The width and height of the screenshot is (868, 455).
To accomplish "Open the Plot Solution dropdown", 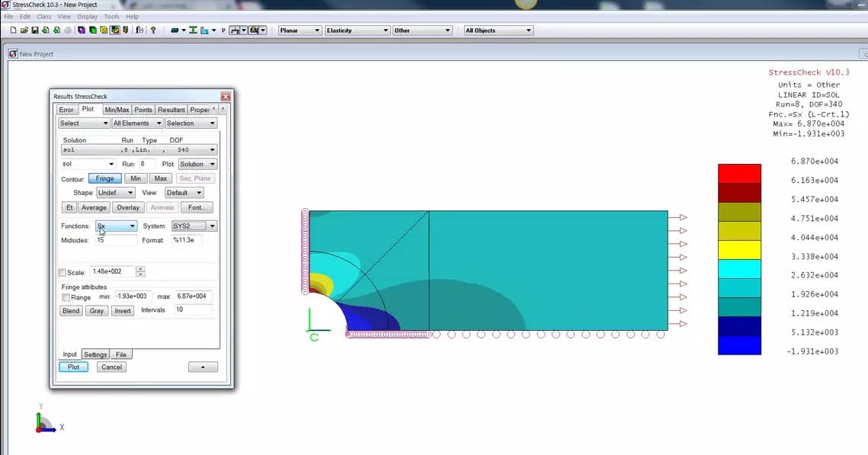I will pyautogui.click(x=197, y=164).
